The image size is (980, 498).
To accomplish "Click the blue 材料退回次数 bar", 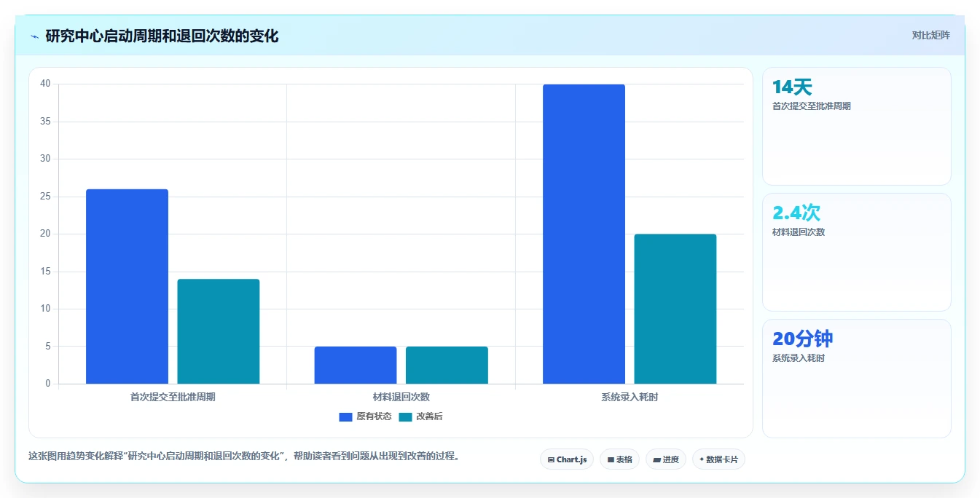I will [356, 365].
